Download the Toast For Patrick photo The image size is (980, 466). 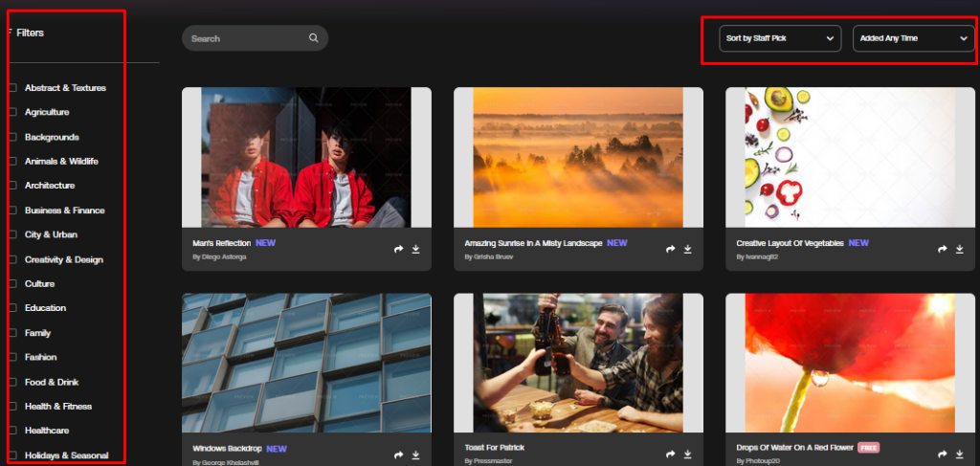[x=687, y=455]
